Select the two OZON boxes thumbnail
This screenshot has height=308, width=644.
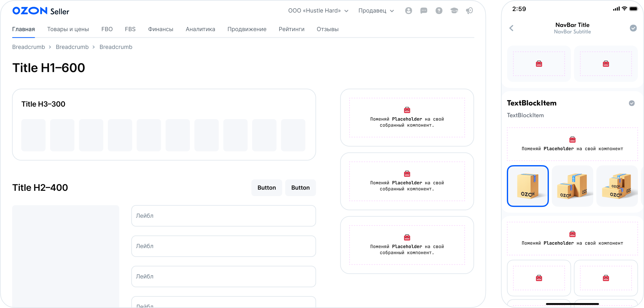tap(572, 186)
